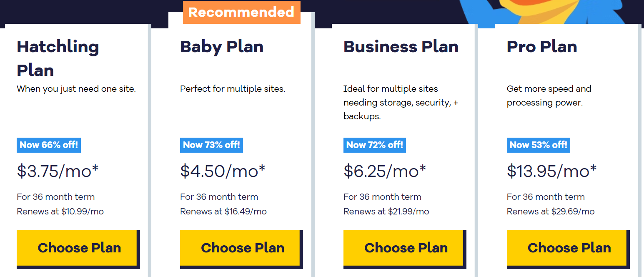Viewport: 644px width, 277px height.
Task: Choose the Hatchling Plan button
Action: click(77, 248)
